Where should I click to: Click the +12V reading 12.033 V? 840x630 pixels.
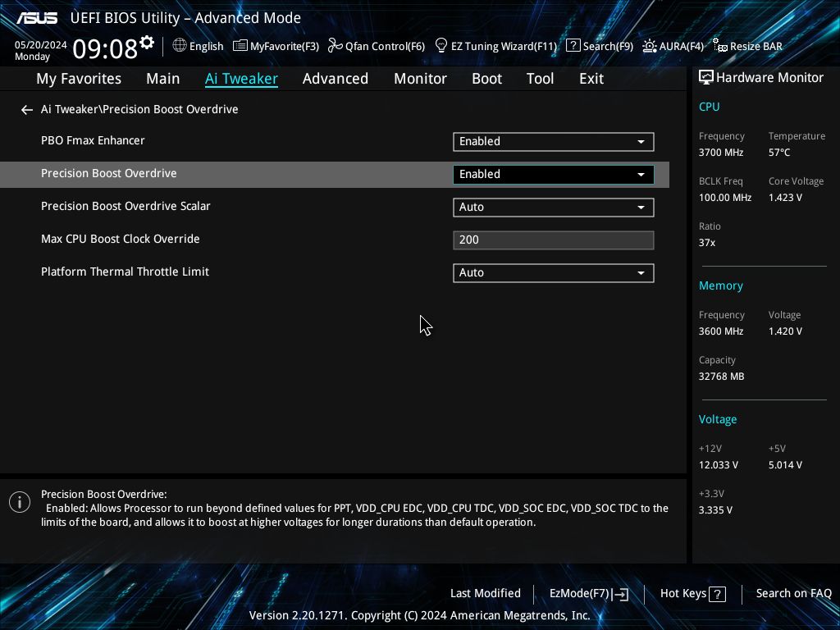tap(718, 465)
